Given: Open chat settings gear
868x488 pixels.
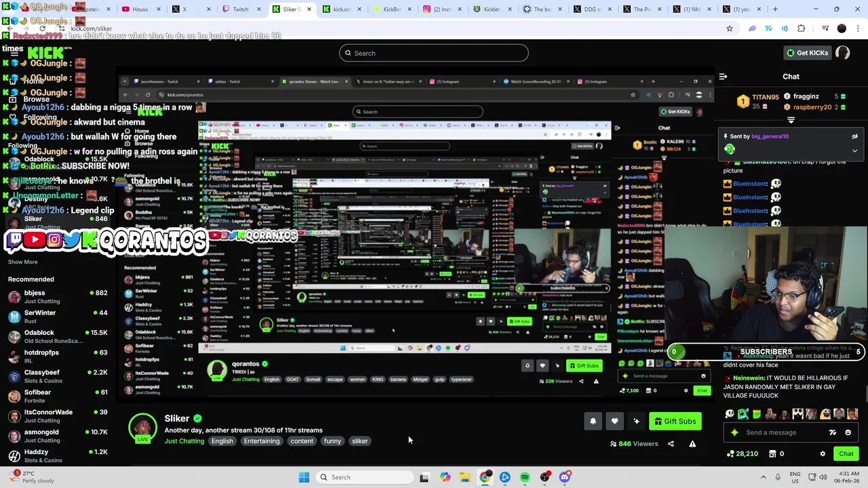Looking at the screenshot, I should click(x=823, y=454).
